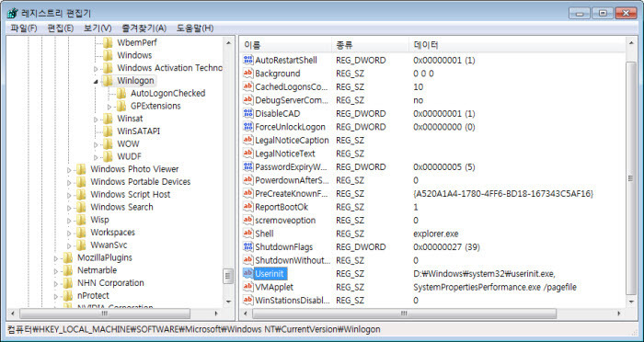Expand the WUDF tree node
The height and width of the screenshot is (342, 644).
96,157
